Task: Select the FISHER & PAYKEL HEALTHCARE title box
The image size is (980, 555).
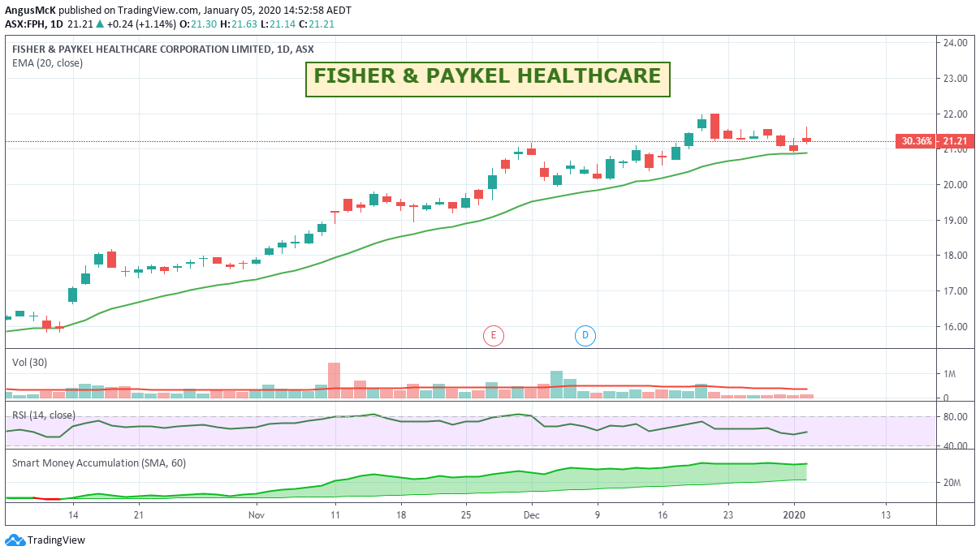Action: [487, 79]
